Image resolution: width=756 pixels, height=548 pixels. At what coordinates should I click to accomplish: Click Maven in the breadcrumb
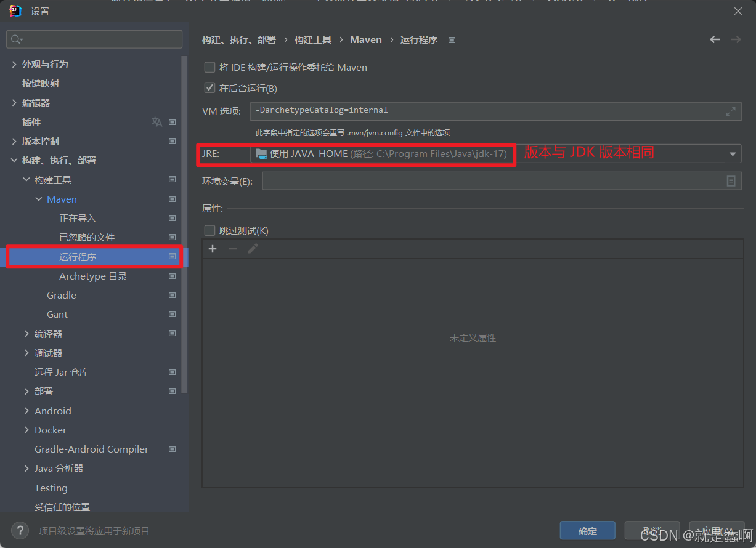(x=366, y=39)
